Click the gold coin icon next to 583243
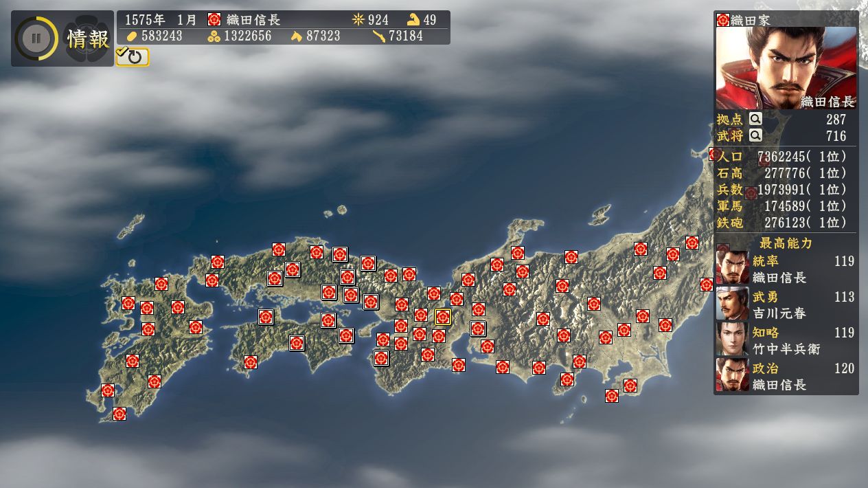 click(133, 36)
